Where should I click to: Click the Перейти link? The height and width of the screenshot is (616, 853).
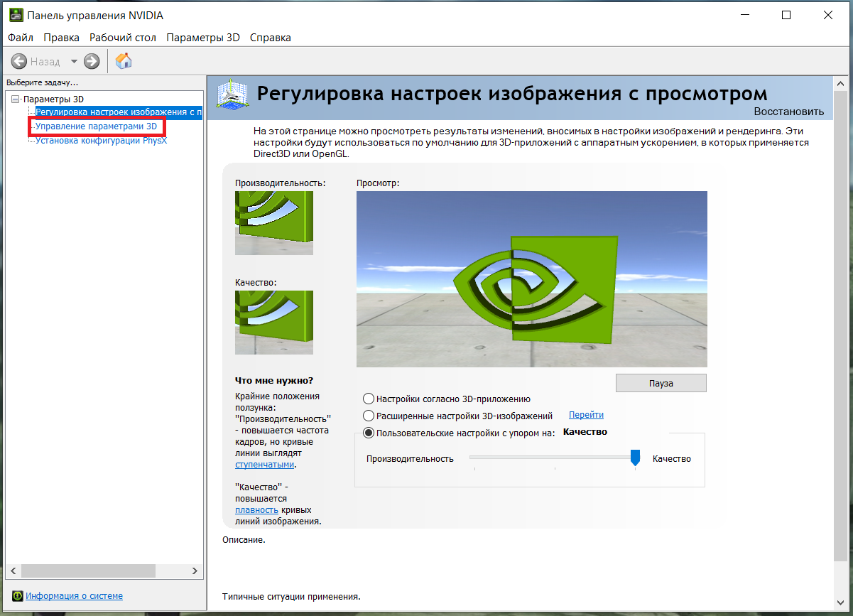click(x=586, y=415)
